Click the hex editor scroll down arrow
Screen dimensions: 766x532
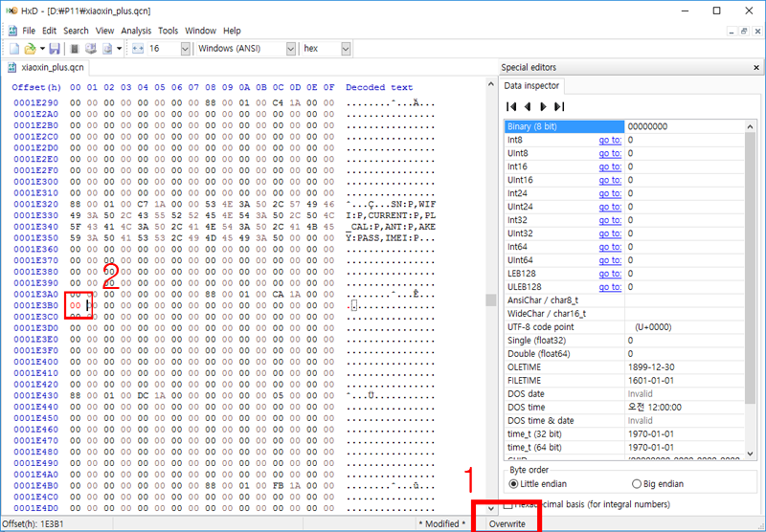pos(491,508)
